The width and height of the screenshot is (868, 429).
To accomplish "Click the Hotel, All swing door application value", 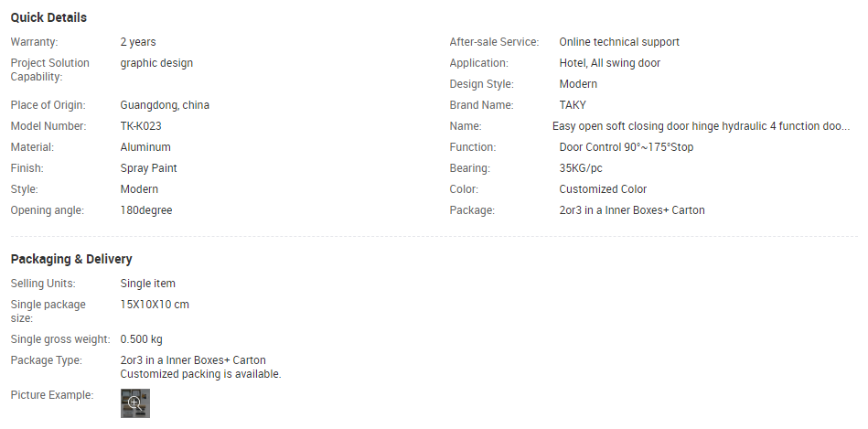I will (x=609, y=63).
